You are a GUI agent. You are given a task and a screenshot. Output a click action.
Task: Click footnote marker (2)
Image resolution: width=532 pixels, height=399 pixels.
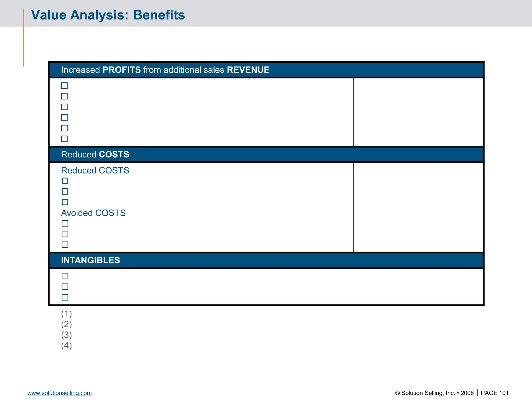pyautogui.click(x=66, y=324)
